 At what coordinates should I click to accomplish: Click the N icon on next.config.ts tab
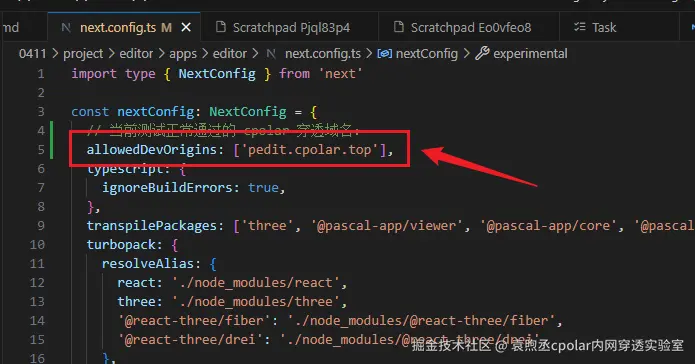click(66, 27)
